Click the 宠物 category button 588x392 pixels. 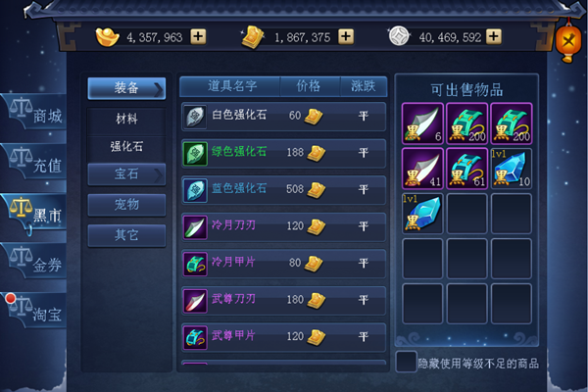pyautogui.click(x=126, y=205)
